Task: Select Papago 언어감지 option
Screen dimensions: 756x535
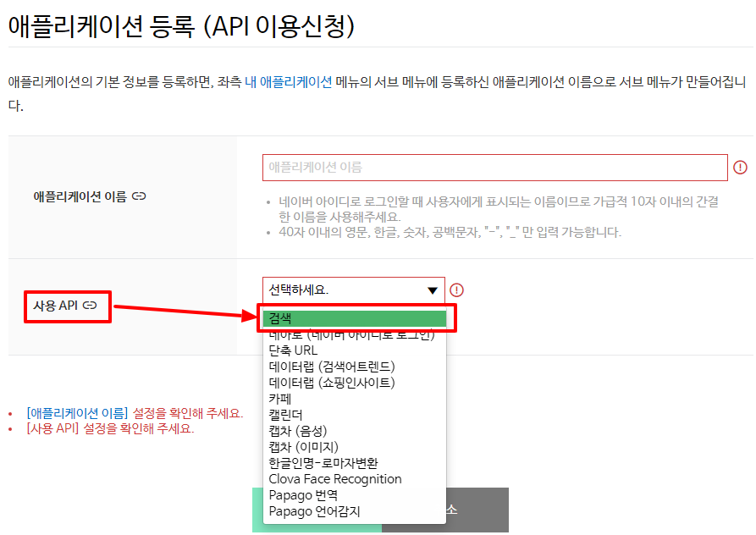Action: point(355,511)
